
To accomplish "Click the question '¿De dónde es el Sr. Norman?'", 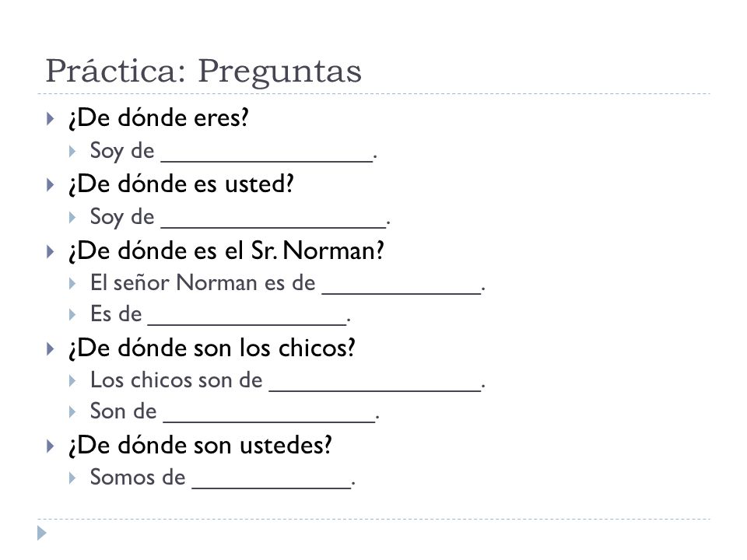I will [226, 251].
